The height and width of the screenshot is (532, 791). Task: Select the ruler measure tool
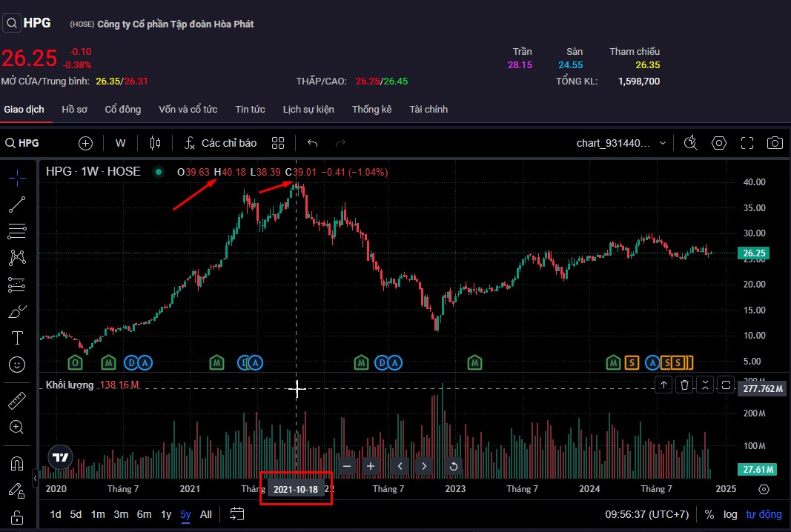click(17, 401)
